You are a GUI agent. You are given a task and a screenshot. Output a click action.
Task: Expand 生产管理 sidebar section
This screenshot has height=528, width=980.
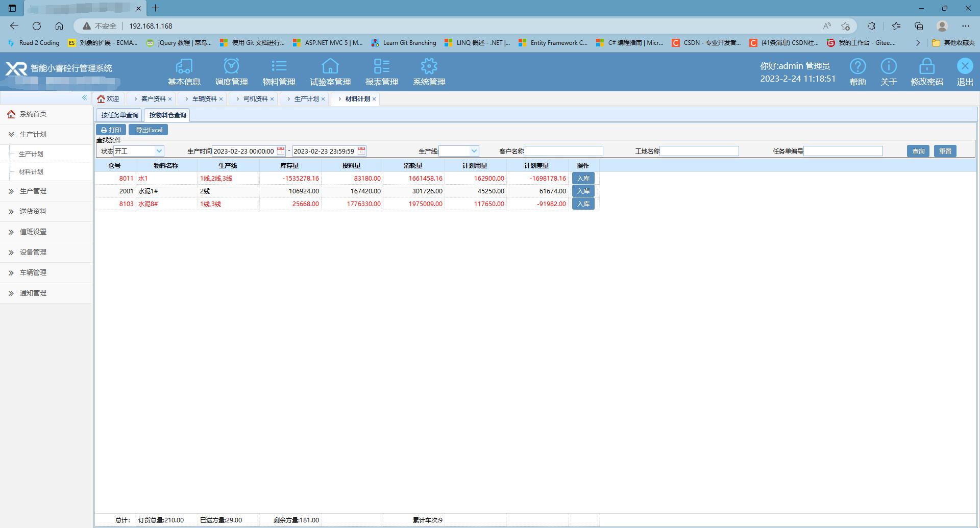(46, 191)
